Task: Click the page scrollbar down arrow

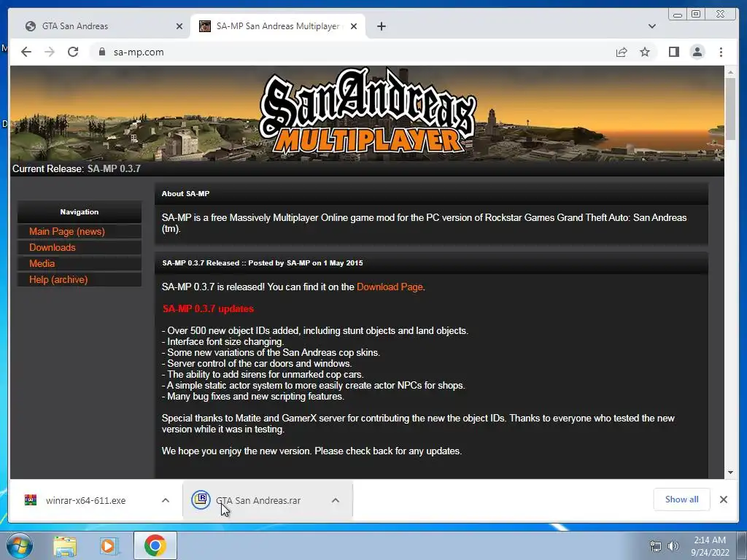Action: tap(730, 472)
